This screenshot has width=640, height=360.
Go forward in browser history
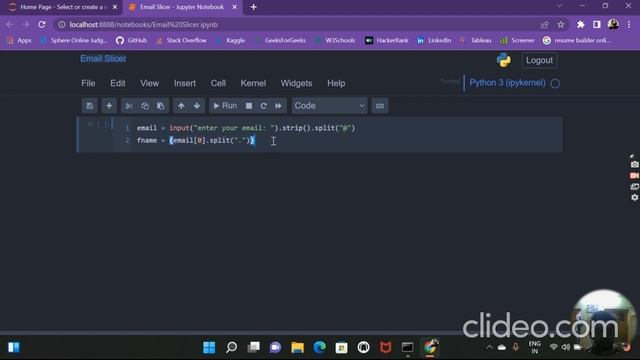tap(26, 24)
